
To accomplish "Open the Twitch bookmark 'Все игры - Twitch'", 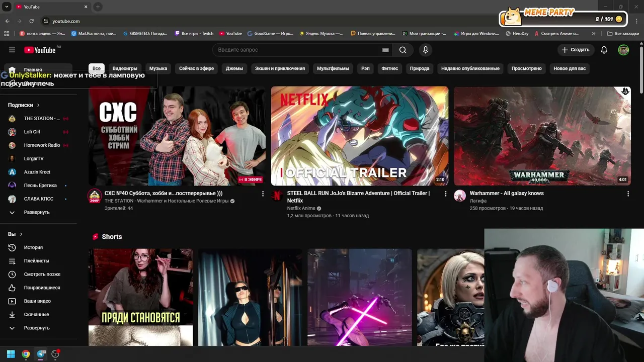I will tap(194, 34).
